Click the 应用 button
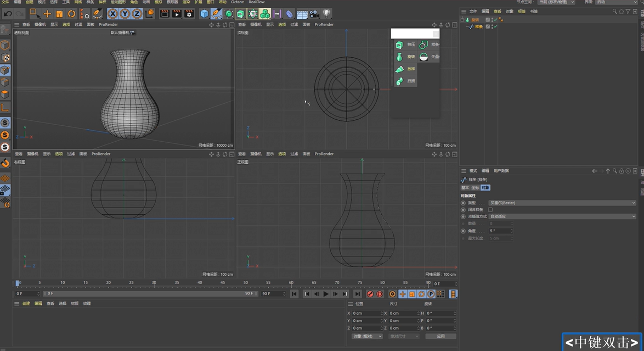This screenshot has width=644, height=351. [x=440, y=336]
